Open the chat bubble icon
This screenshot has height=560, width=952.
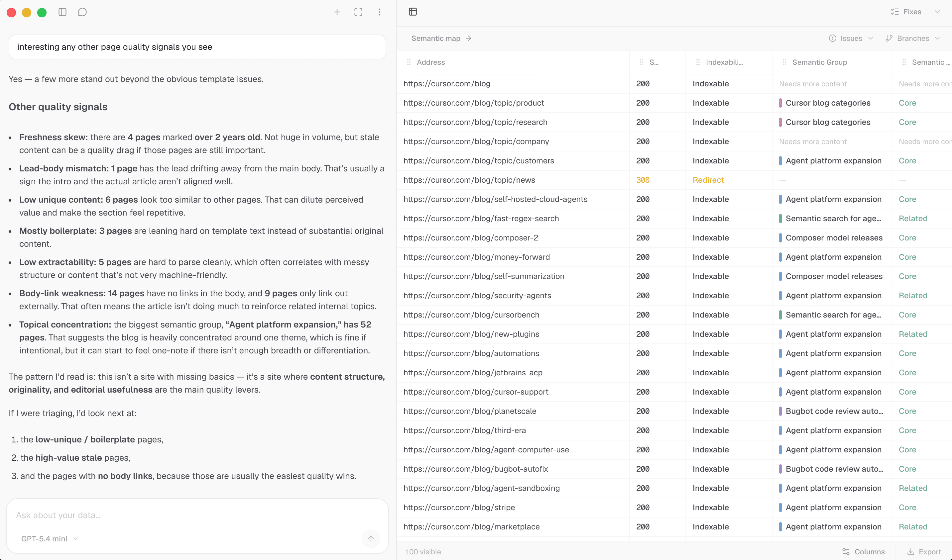82,12
